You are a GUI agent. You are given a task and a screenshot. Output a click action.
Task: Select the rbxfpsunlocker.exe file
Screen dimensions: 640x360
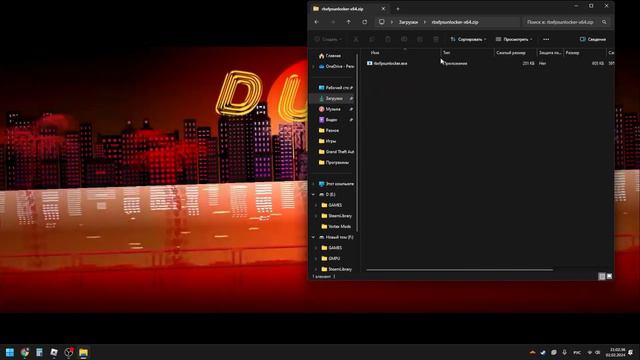coord(387,63)
